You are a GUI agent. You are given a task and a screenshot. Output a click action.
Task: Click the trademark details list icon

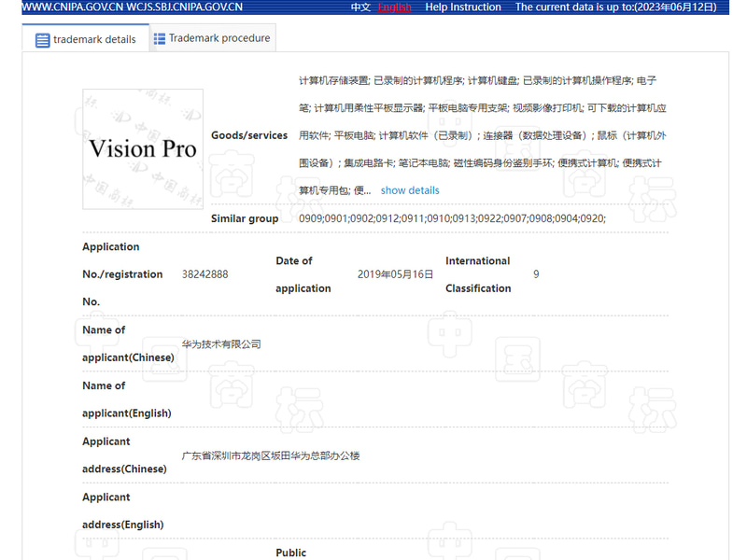pos(42,40)
